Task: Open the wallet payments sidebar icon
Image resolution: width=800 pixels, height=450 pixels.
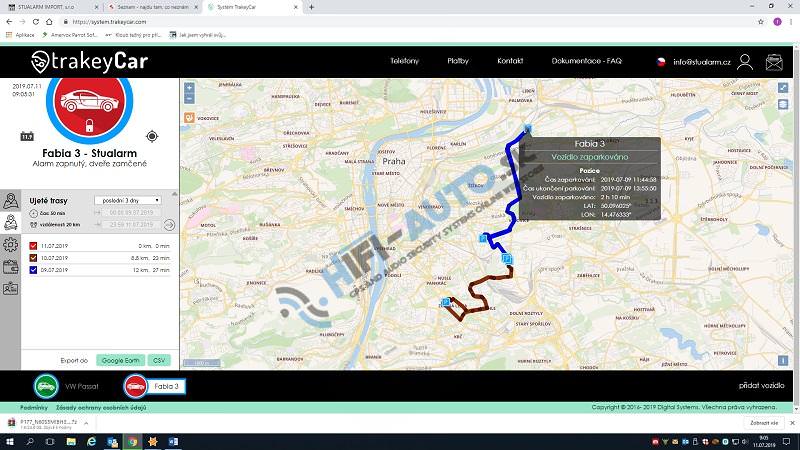Action: tap(10, 267)
